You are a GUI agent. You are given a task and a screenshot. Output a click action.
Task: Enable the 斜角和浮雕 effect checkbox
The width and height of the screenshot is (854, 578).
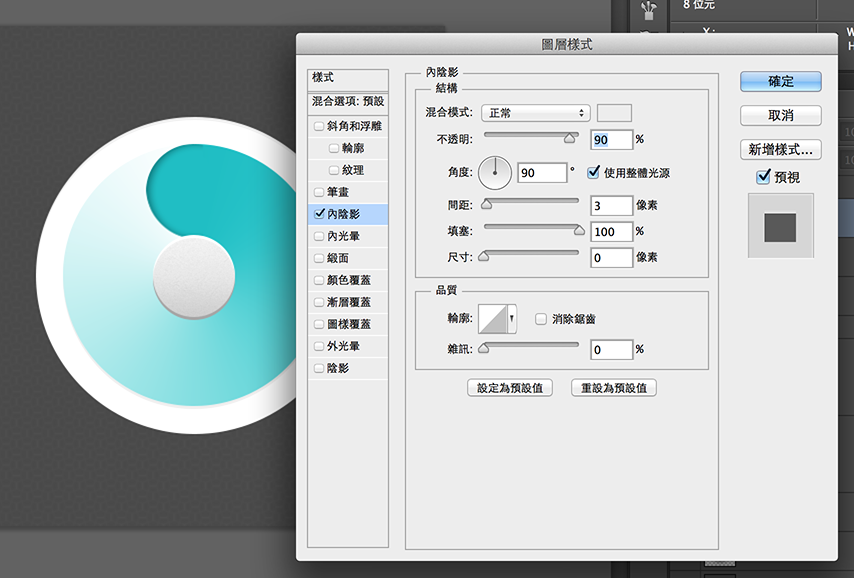click(x=319, y=126)
